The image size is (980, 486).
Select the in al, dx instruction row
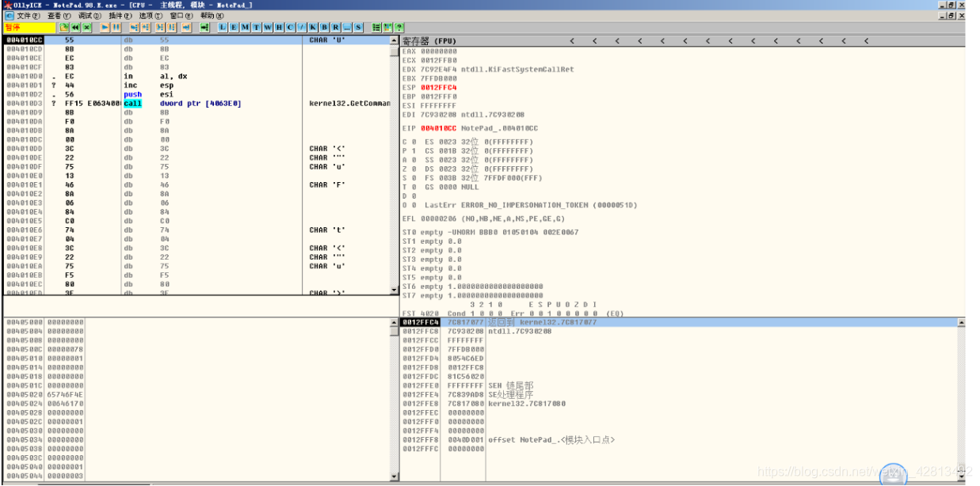pos(196,76)
